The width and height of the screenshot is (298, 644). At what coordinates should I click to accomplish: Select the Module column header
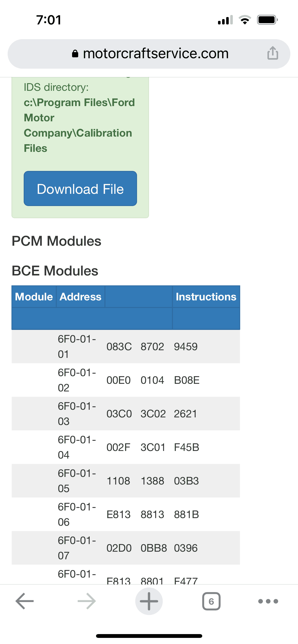point(34,297)
